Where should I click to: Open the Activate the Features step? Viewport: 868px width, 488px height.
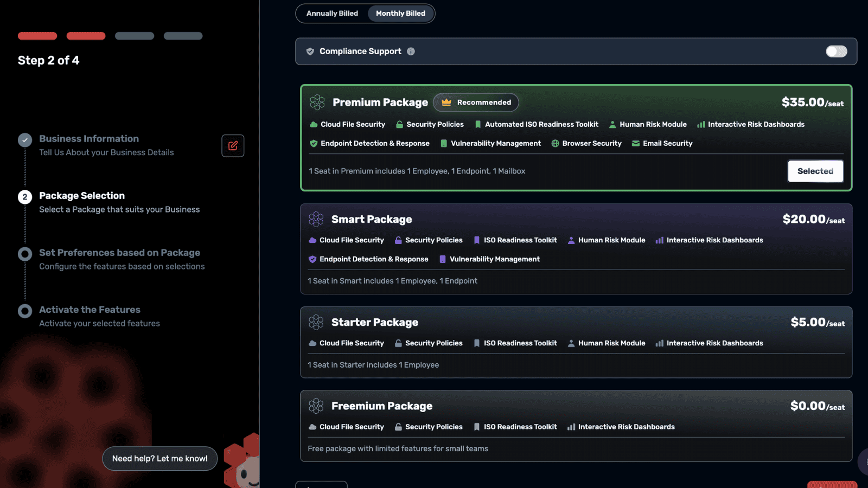tap(90, 310)
